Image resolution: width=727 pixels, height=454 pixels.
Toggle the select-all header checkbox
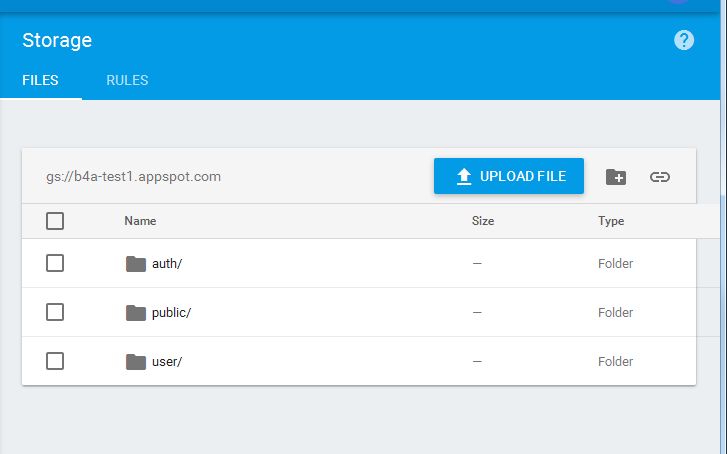[55, 221]
